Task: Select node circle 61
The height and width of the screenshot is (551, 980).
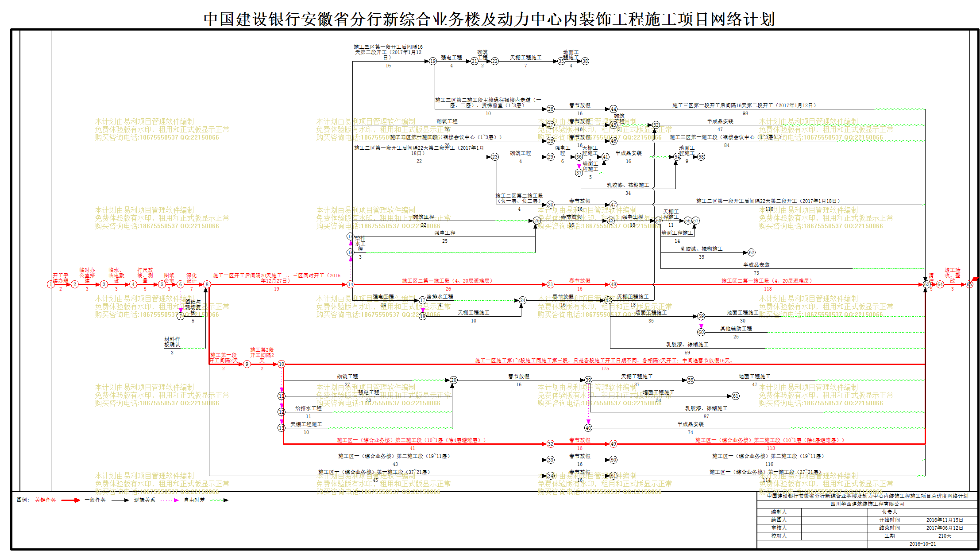Action: click(736, 396)
